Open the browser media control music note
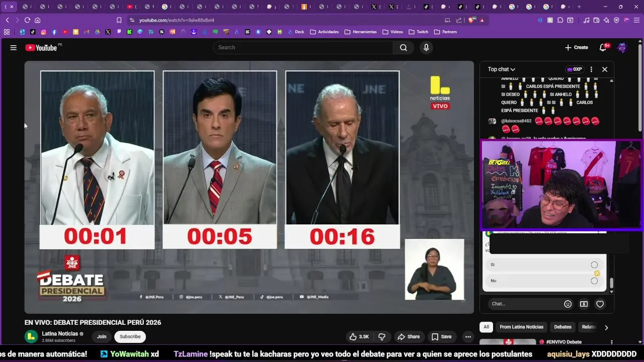644x362 pixels. (586, 20)
